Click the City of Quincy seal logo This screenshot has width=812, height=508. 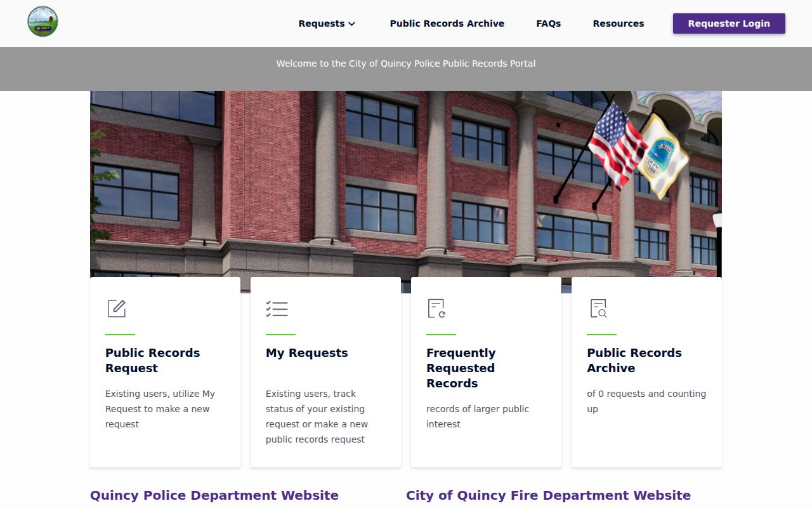click(x=43, y=22)
